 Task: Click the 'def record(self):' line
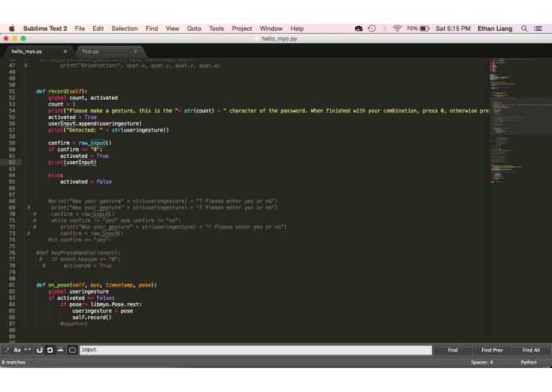pyautogui.click(x=62, y=91)
